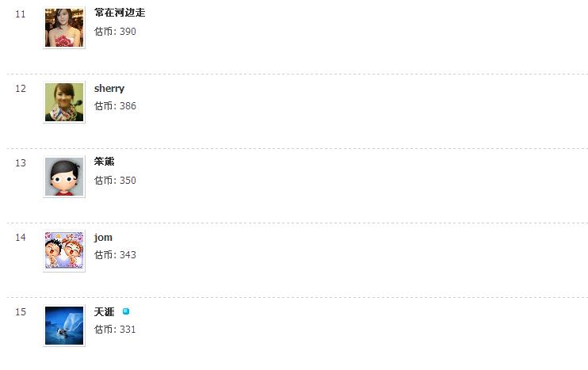Open the username link 常在河边走
The image size is (588, 370).
point(119,13)
